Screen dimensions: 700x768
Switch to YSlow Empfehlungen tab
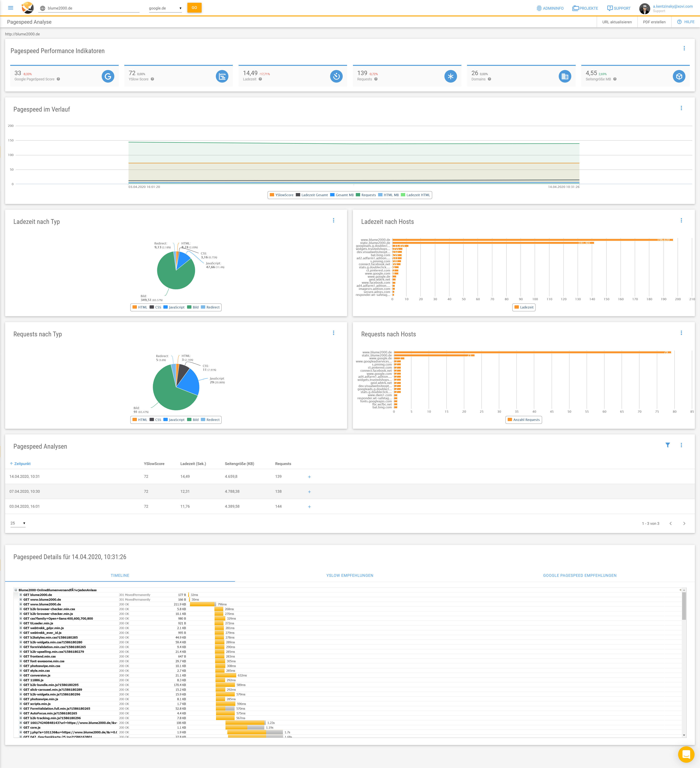point(350,576)
